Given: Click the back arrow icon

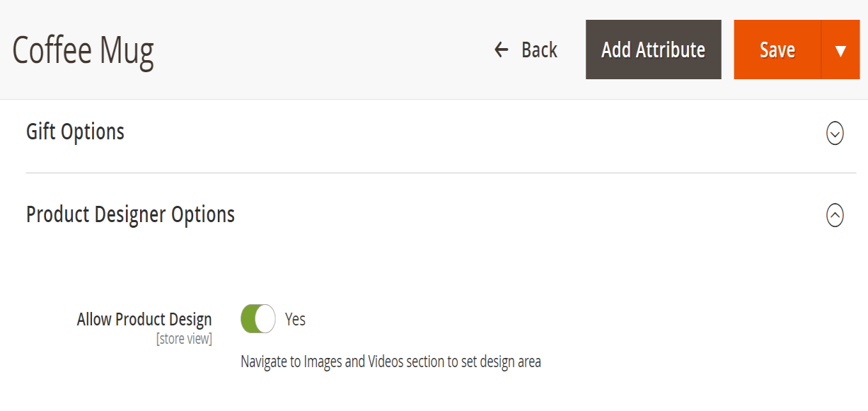Looking at the screenshot, I should click(501, 50).
